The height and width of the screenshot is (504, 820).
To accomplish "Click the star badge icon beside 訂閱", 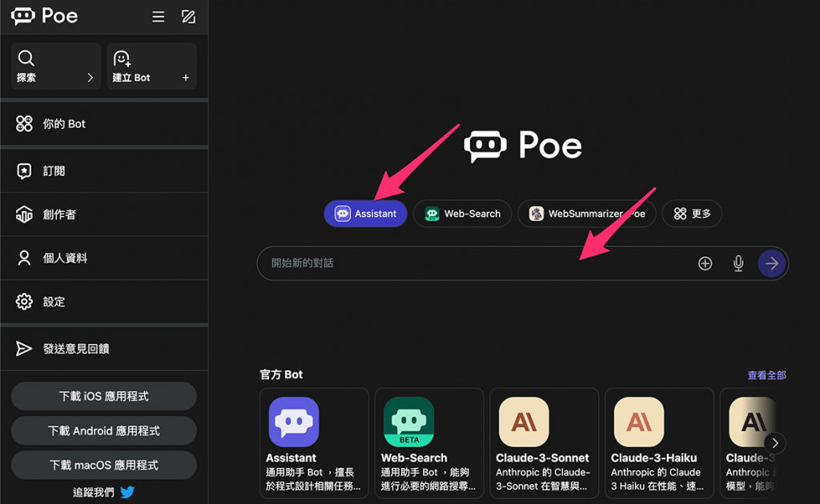I will [x=24, y=170].
